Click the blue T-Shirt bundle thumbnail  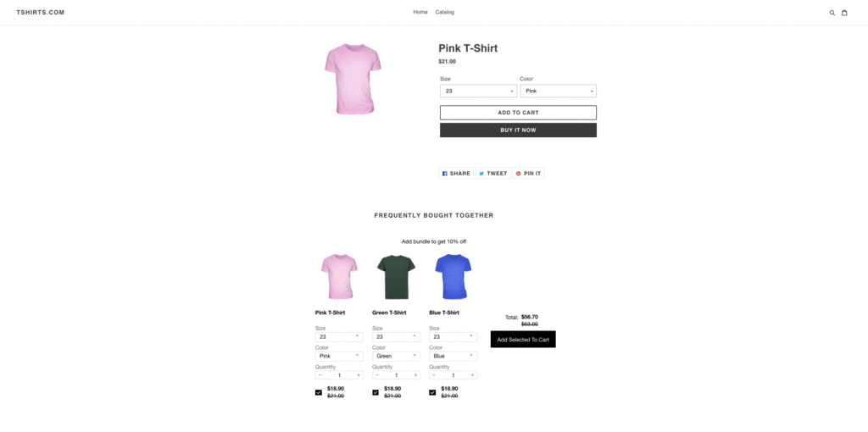pyautogui.click(x=453, y=276)
